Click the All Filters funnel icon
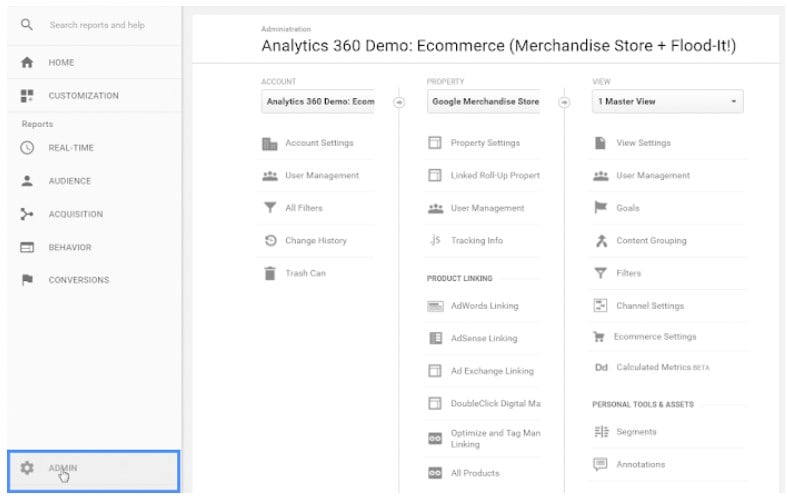Image resolution: width=788 pixels, height=496 pixels. pyautogui.click(x=270, y=208)
